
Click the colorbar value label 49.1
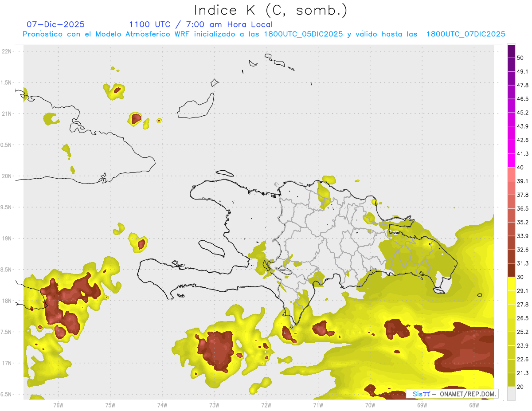tap(522, 71)
